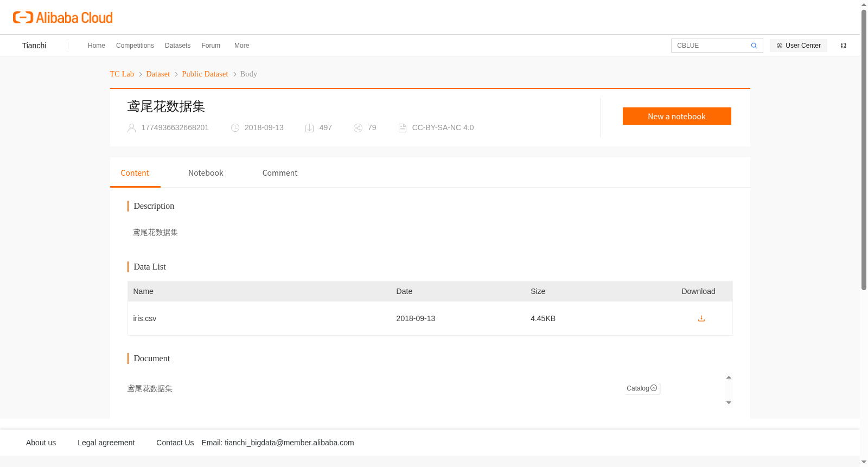Click the page scrollbar up arrow
The height and width of the screenshot is (467, 868).
click(x=864, y=4)
